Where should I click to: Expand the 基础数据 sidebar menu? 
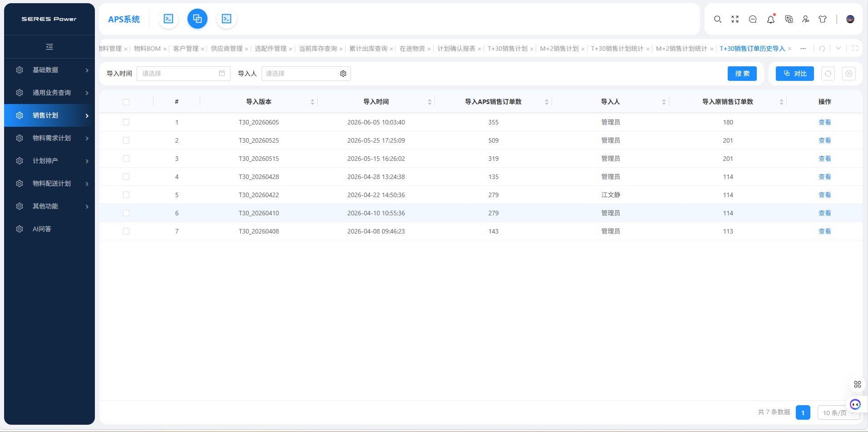49,70
